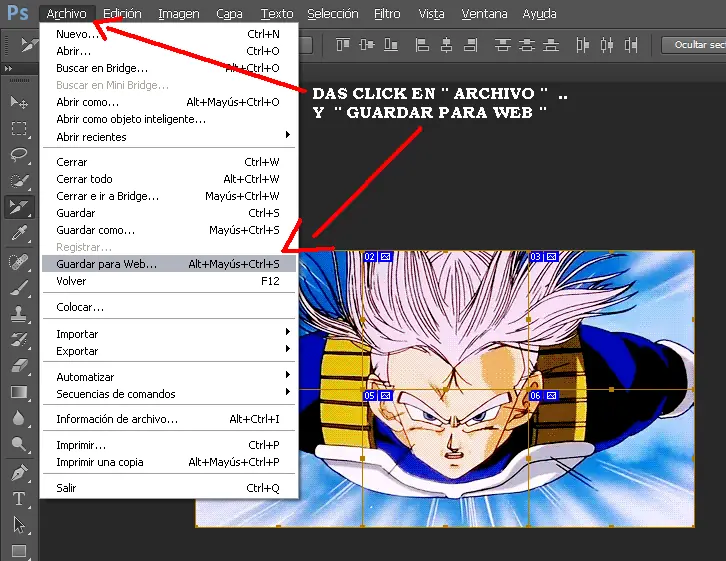726x561 pixels.
Task: Select the Brush tool
Action: 19,288
